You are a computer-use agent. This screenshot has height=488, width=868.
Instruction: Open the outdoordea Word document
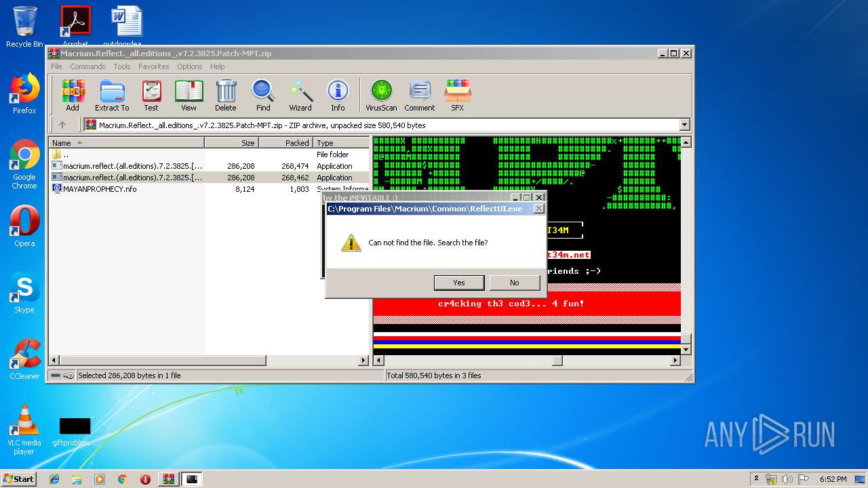(x=127, y=27)
